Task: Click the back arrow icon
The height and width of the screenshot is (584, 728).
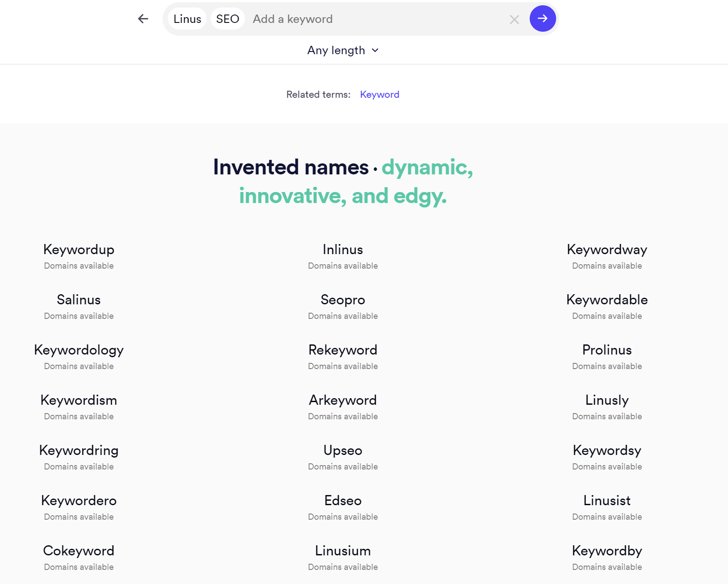Action: 143,18
